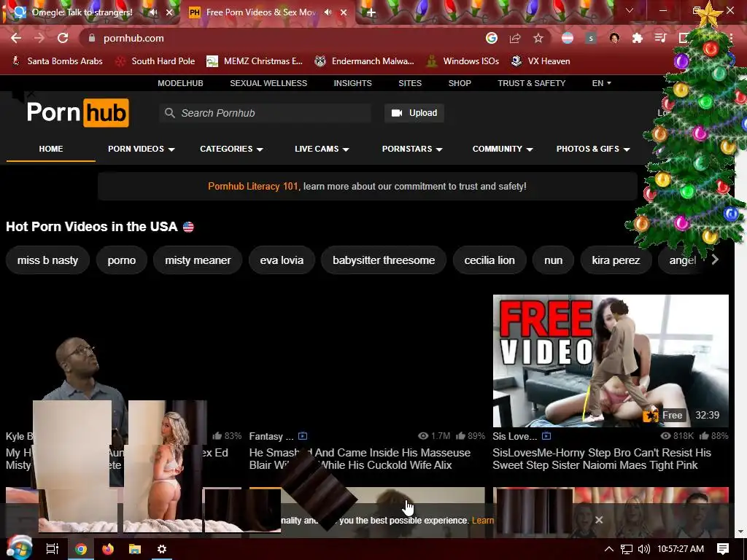Open the INSIGHTS top link

352,83
